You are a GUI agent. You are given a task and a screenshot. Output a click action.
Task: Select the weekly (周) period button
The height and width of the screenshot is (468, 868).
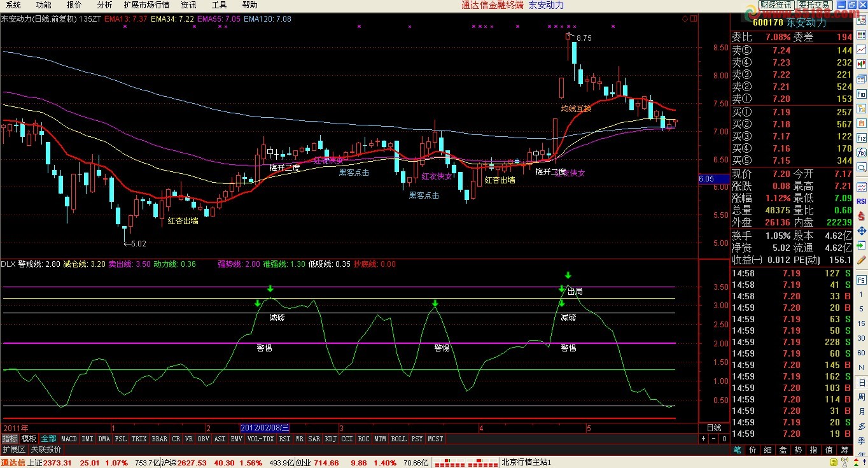[861, 397]
